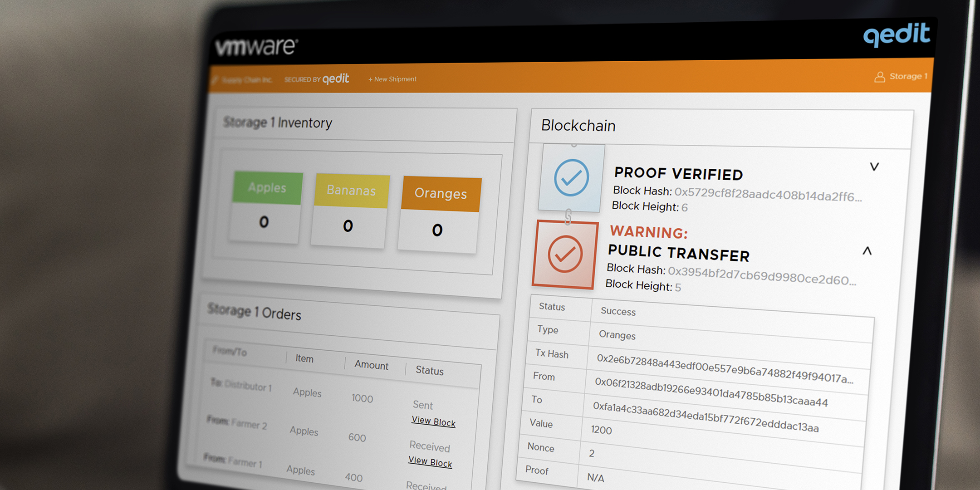Open the Storage 1 account menu
The height and width of the screenshot is (490, 980).
click(901, 76)
